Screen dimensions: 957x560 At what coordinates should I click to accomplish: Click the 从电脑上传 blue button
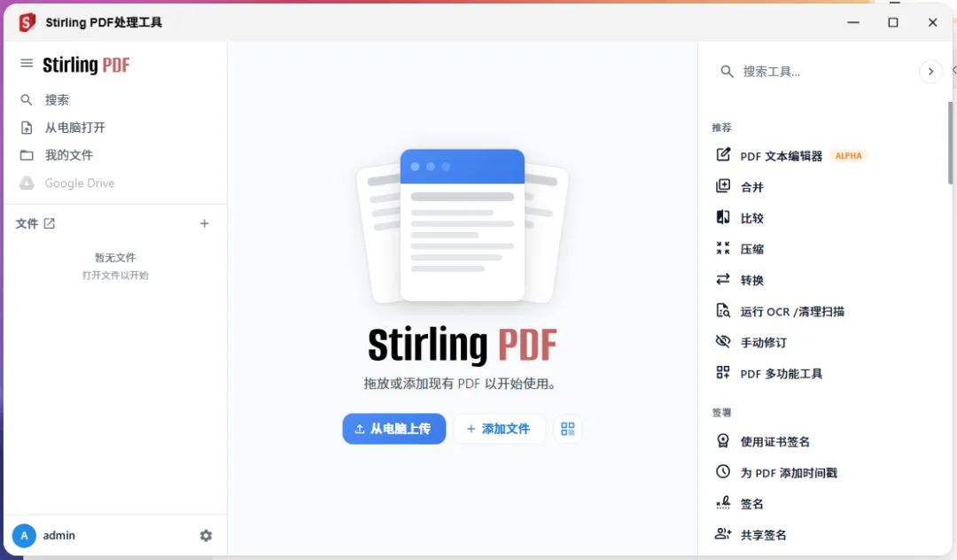[x=394, y=429]
